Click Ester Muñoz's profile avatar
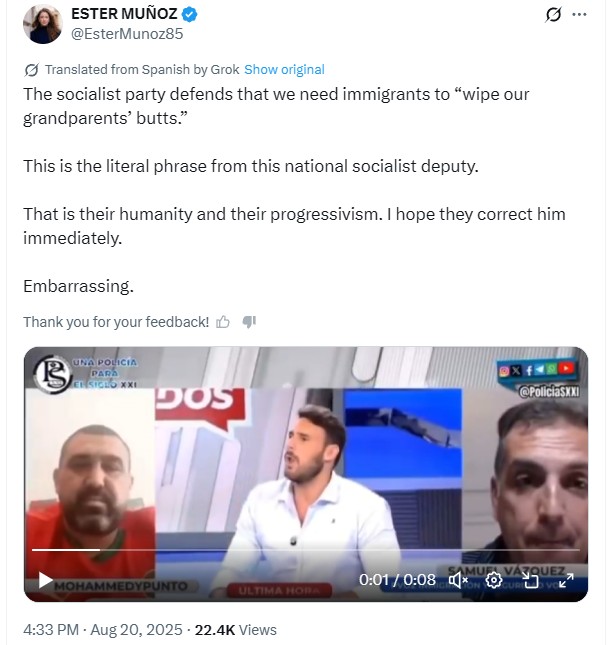 pos(43,24)
